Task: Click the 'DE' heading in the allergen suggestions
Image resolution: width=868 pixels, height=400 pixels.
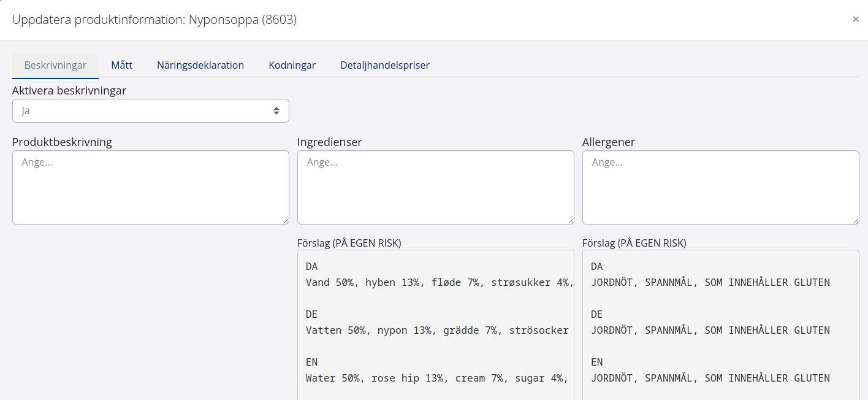Action: coord(597,314)
